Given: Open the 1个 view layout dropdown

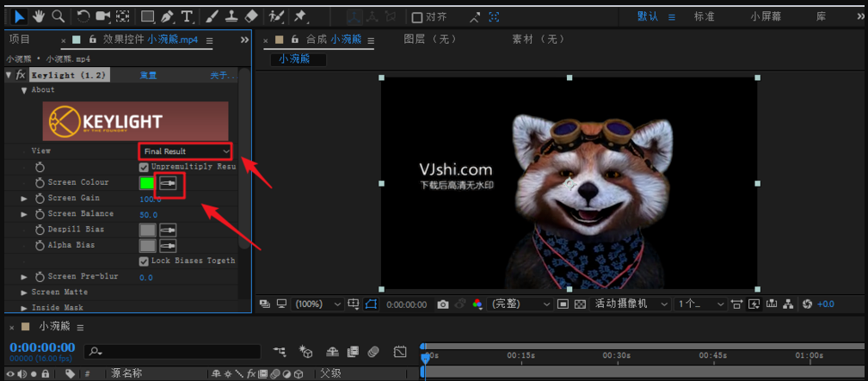Looking at the screenshot, I should click(700, 304).
